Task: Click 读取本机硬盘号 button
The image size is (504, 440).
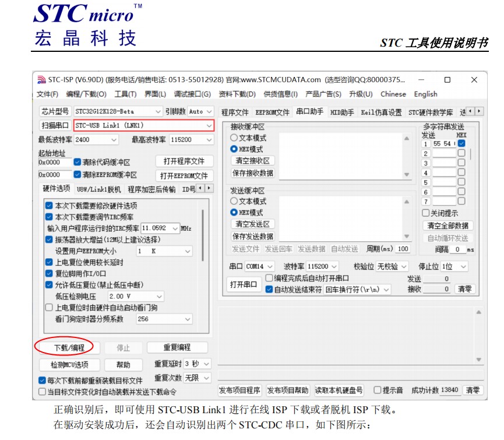Action: [x=339, y=390]
